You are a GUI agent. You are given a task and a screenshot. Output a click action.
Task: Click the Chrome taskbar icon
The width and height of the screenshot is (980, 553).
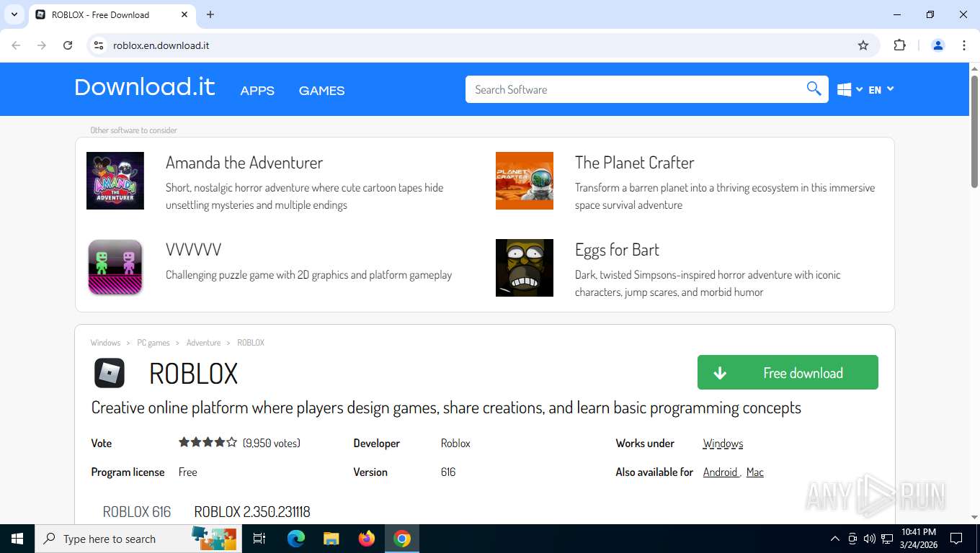tap(402, 539)
